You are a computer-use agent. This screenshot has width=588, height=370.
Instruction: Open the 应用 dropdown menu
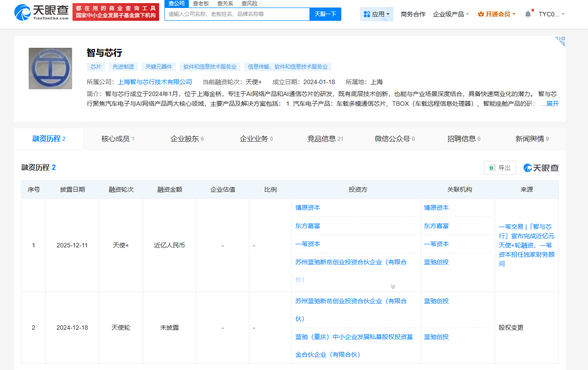click(377, 14)
